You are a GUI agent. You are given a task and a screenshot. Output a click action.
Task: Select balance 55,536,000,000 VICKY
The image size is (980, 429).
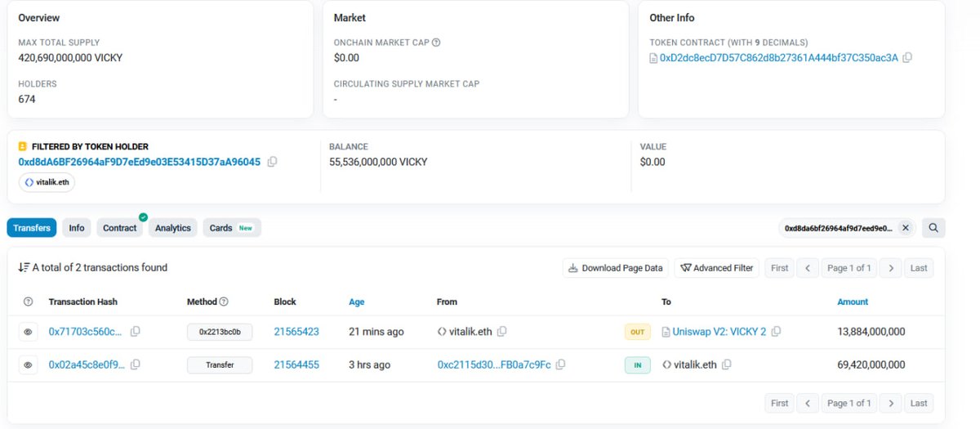tap(378, 162)
